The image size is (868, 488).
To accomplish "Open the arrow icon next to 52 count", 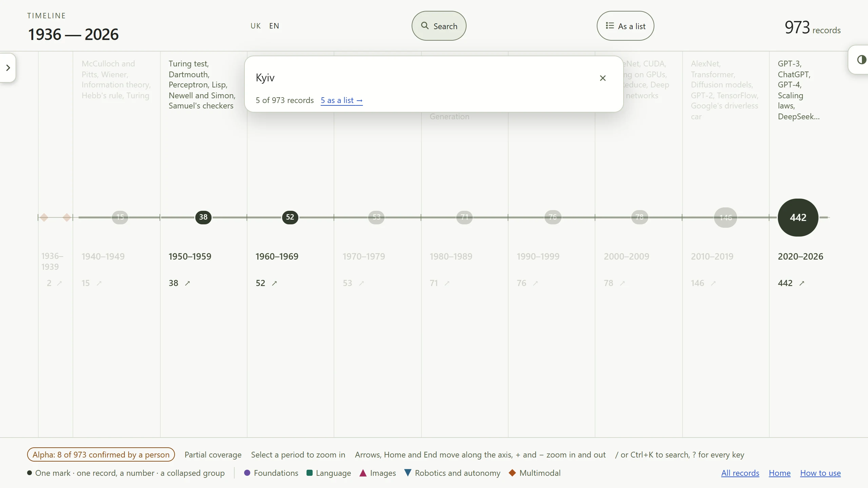I will [x=274, y=283].
